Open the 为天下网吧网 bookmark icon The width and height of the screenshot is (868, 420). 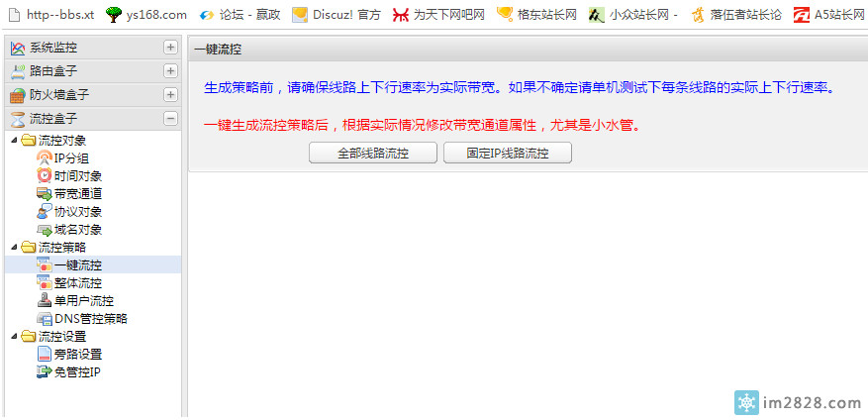(401, 15)
